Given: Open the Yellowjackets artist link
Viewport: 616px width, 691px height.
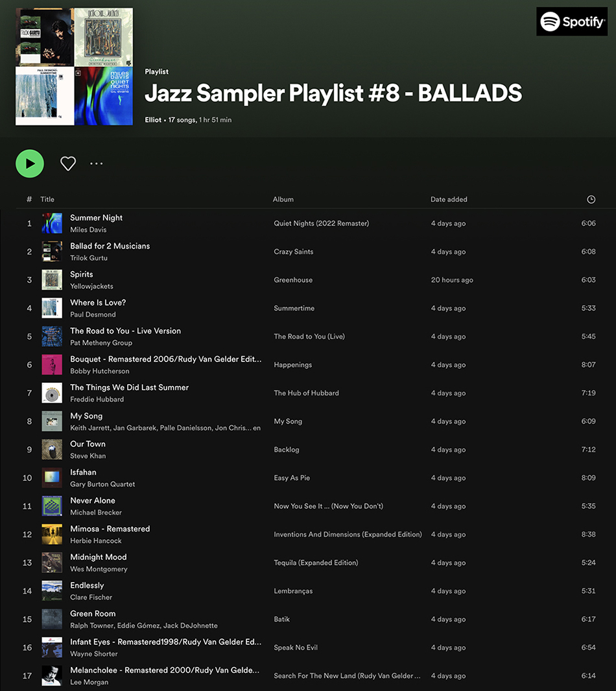Looking at the screenshot, I should tap(91, 286).
